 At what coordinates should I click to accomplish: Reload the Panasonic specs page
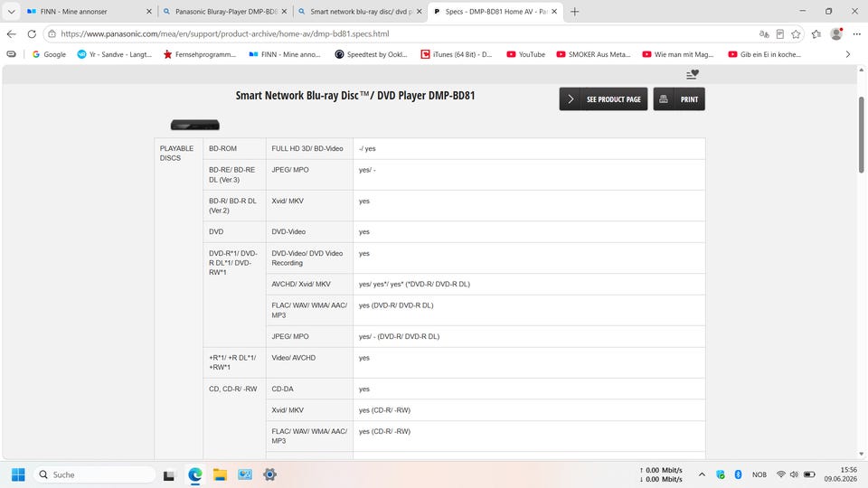(32, 33)
